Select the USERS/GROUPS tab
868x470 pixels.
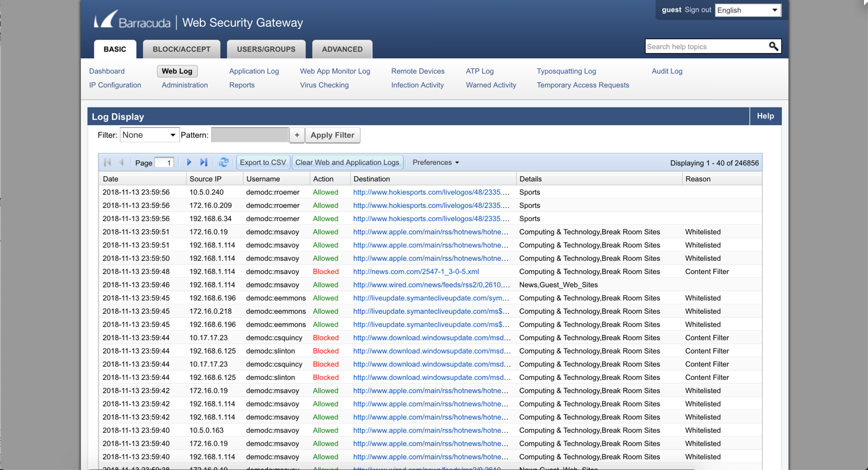(266, 49)
